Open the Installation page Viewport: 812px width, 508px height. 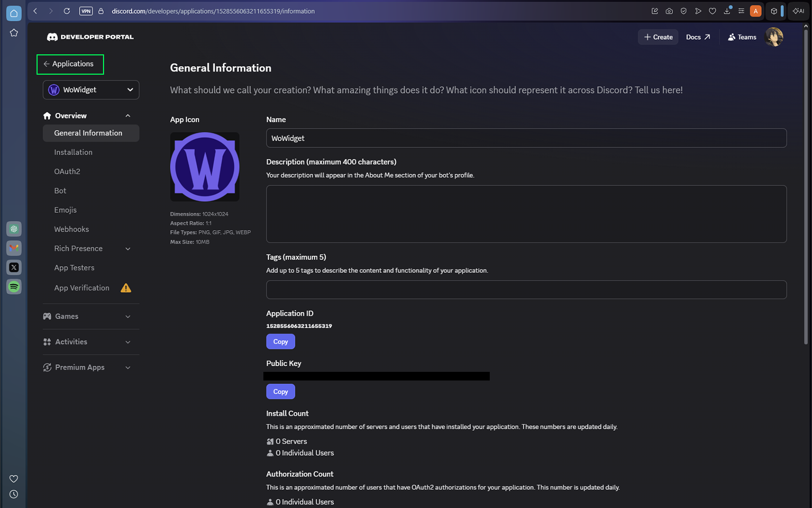click(x=73, y=152)
